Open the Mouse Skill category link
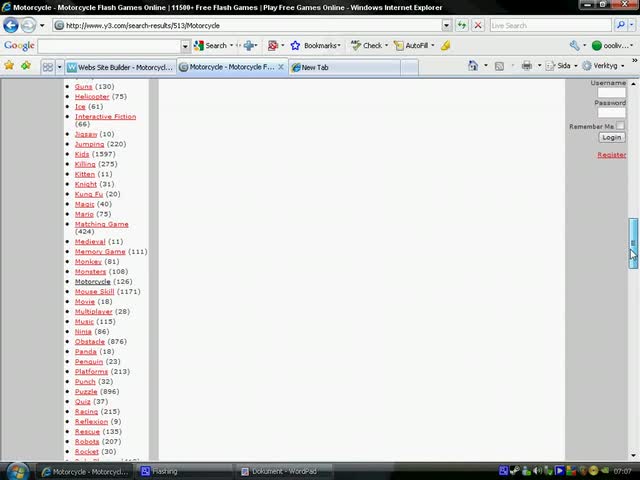This screenshot has height=480, width=640. pyautogui.click(x=94, y=291)
